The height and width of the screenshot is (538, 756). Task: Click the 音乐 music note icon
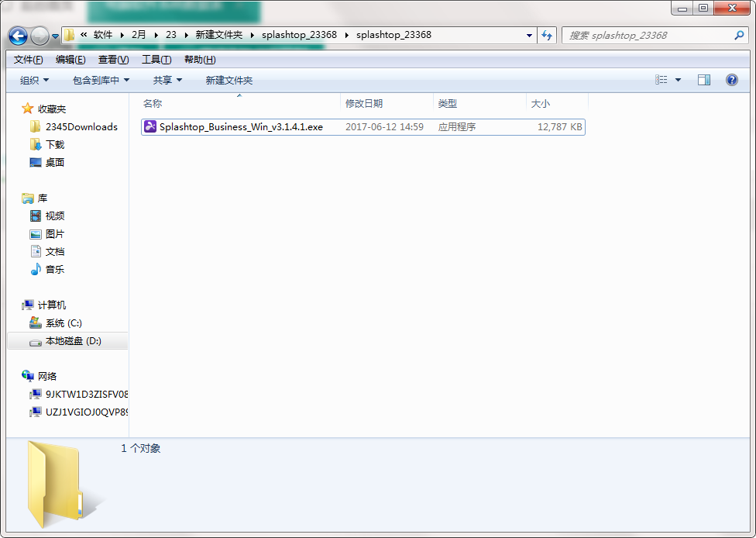(36, 269)
